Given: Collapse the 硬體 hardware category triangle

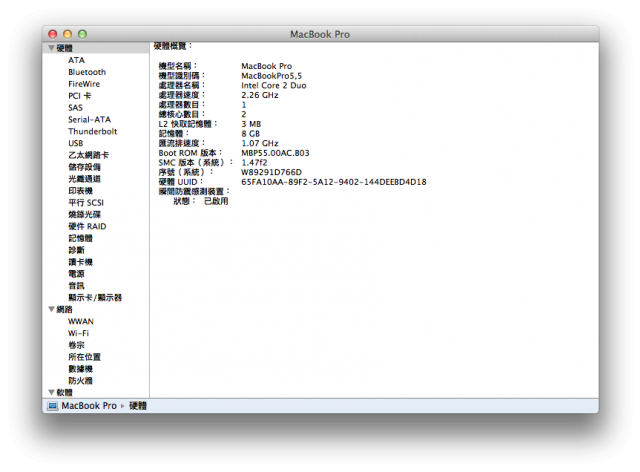Looking at the screenshot, I should click(x=51, y=48).
